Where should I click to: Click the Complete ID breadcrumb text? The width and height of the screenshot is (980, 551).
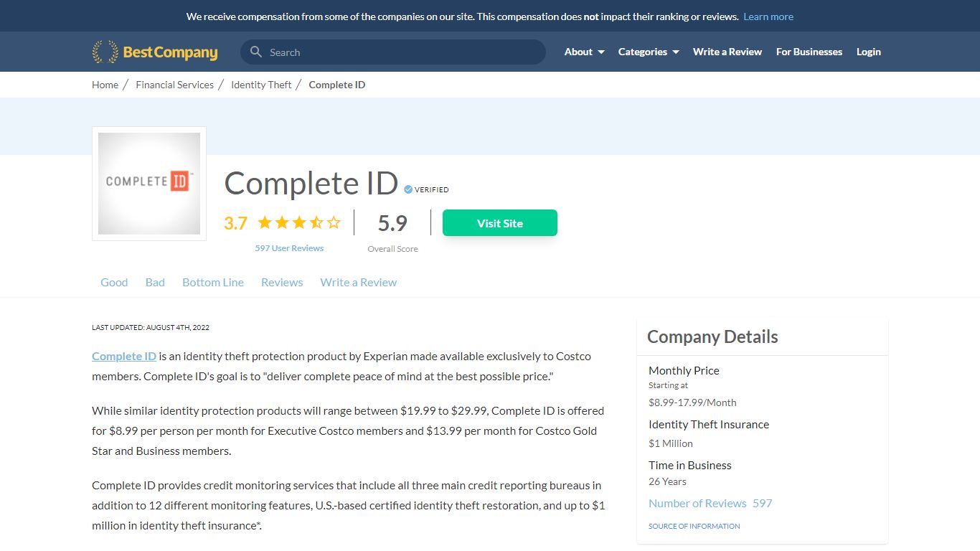click(x=337, y=85)
